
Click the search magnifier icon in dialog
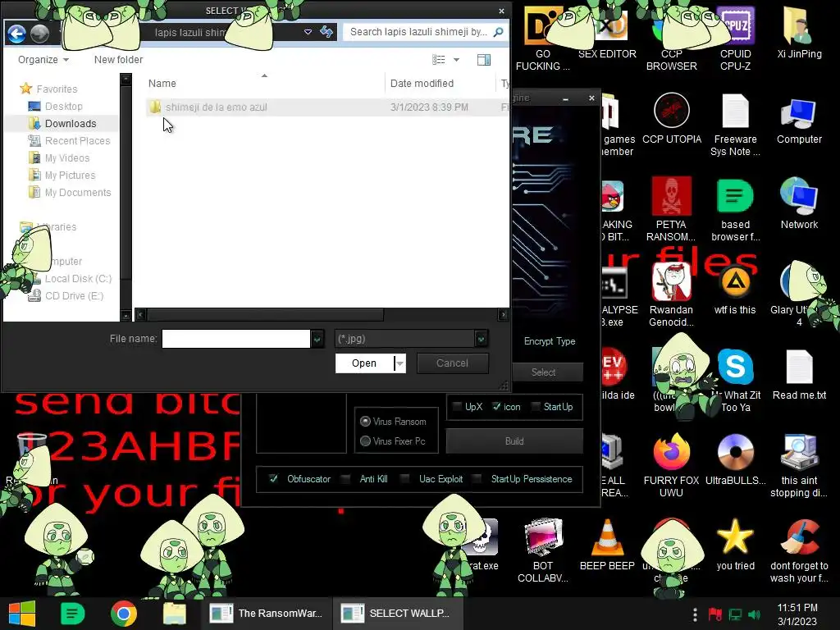pyautogui.click(x=498, y=32)
